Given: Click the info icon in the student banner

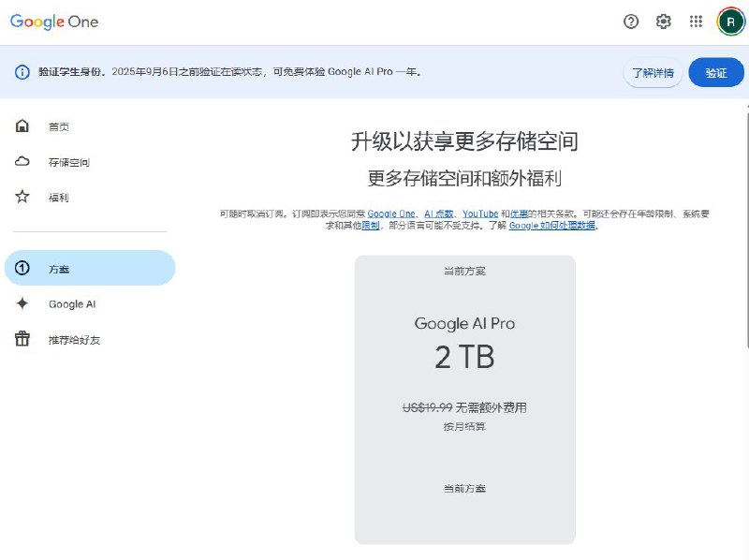Looking at the screenshot, I should [x=22, y=71].
